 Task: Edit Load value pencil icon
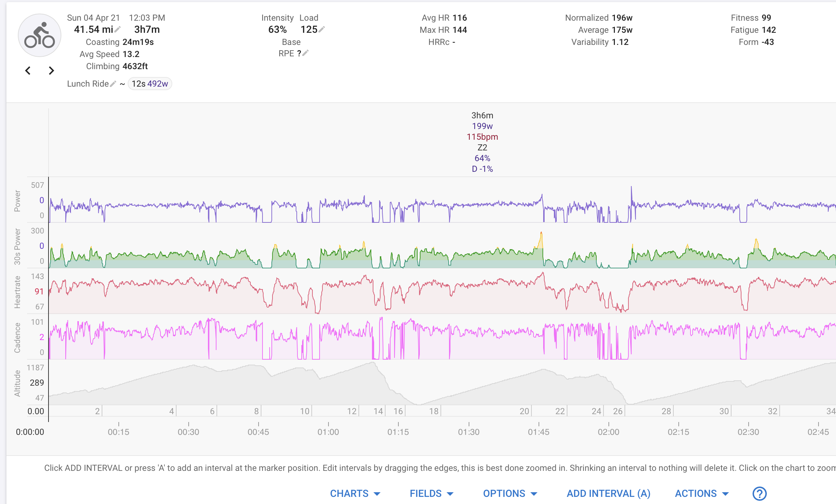pos(322,29)
